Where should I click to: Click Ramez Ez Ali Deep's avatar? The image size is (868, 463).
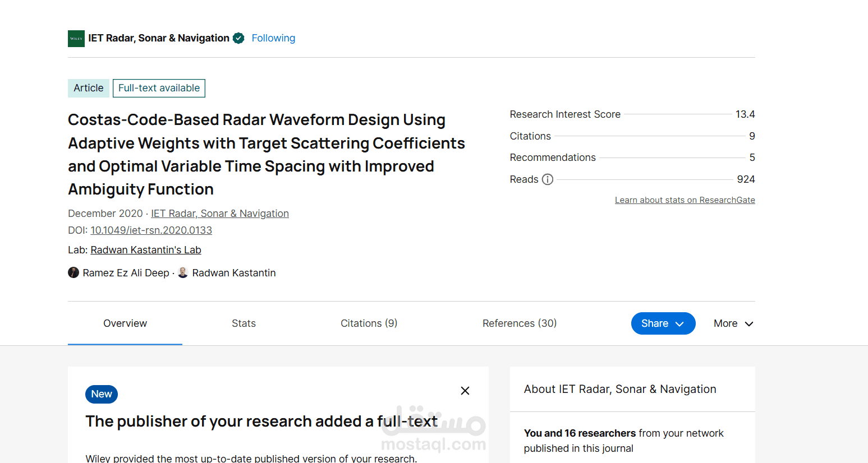74,273
